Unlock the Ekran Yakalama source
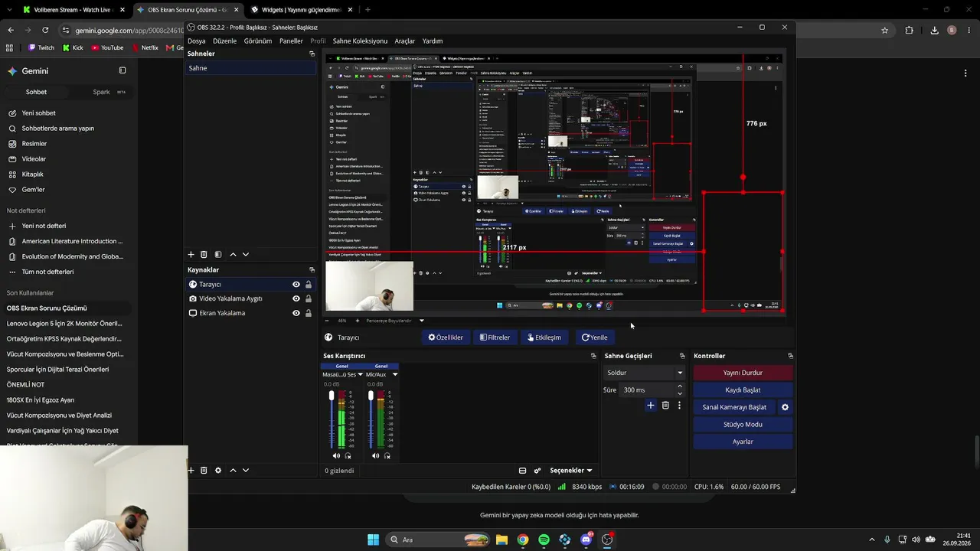Viewport: 980px width, 551px height. [x=309, y=313]
